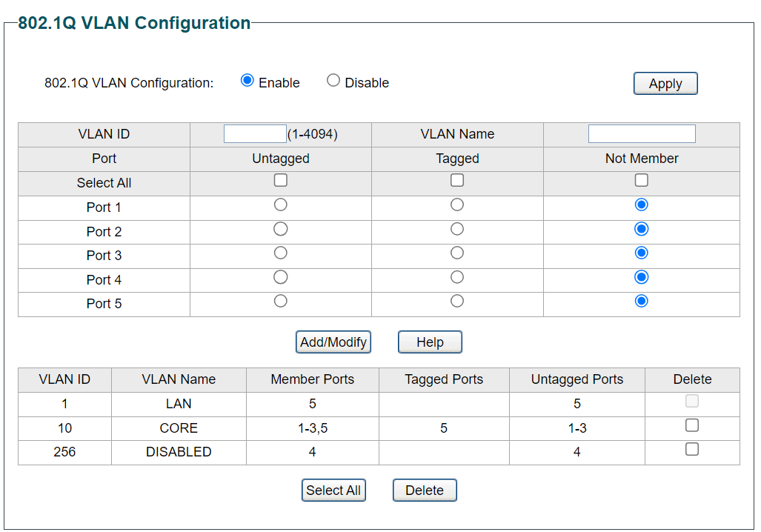Set Port 1 to Untagged

tap(280, 205)
